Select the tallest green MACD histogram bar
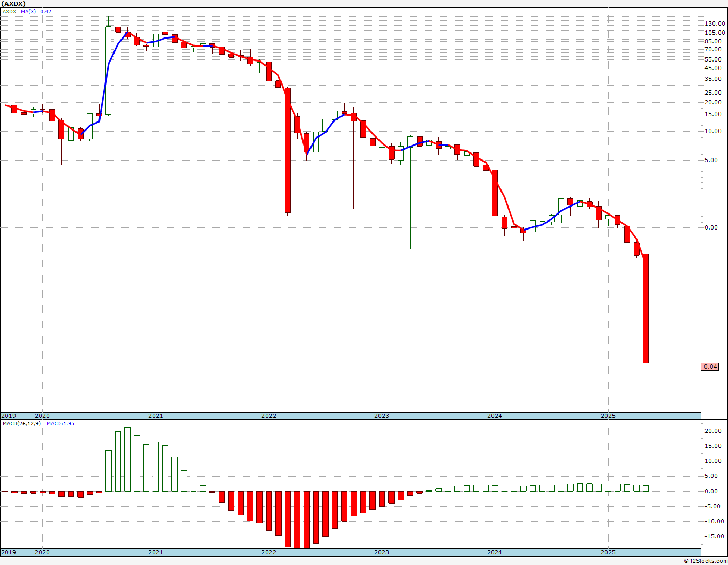The width and height of the screenshot is (728, 565). [127, 459]
